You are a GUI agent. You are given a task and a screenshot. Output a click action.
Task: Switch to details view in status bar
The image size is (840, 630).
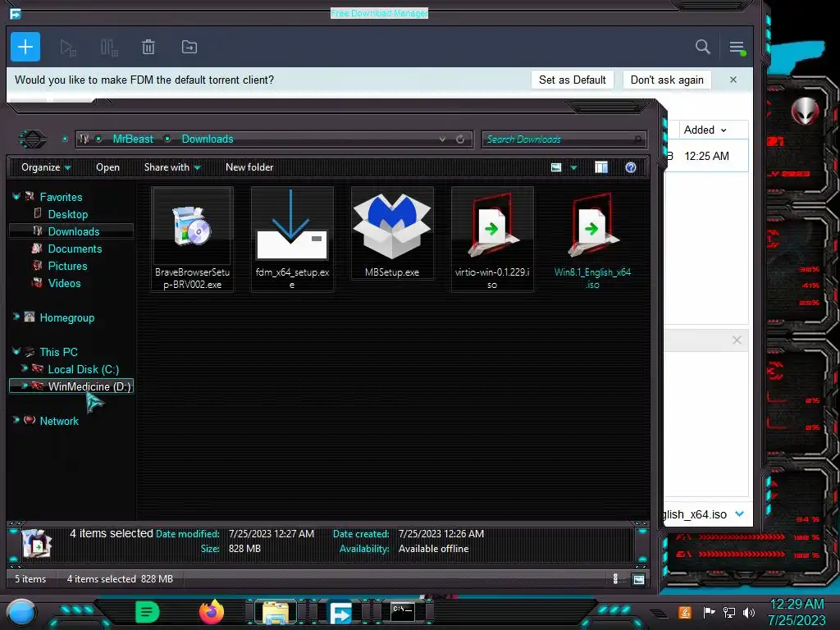pos(615,578)
